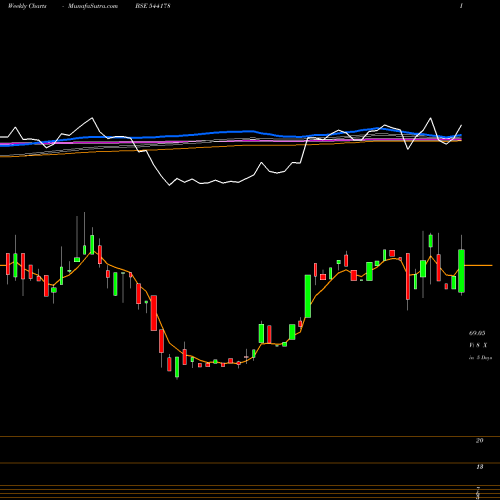Click the '18' axis level label
Screen dimensions: 500x500
[479, 467]
